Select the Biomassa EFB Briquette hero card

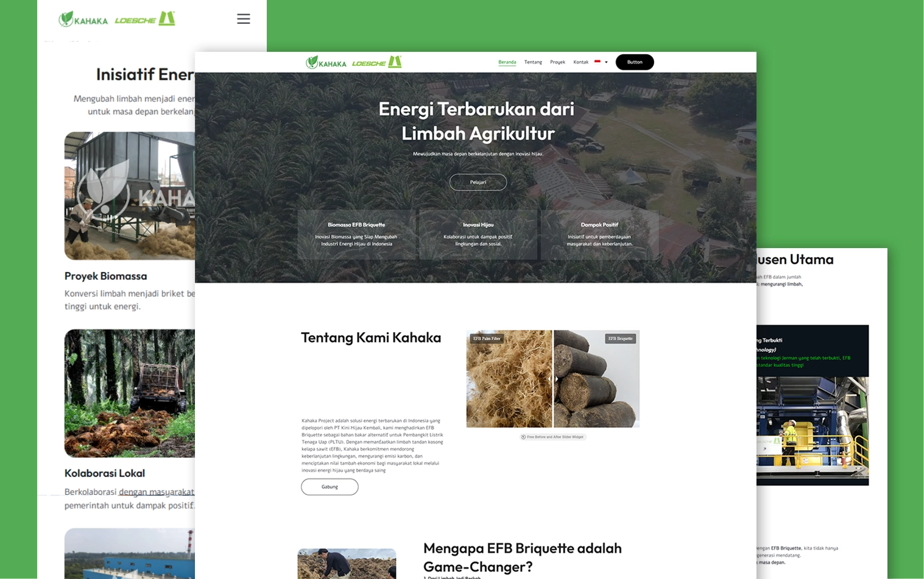point(356,235)
